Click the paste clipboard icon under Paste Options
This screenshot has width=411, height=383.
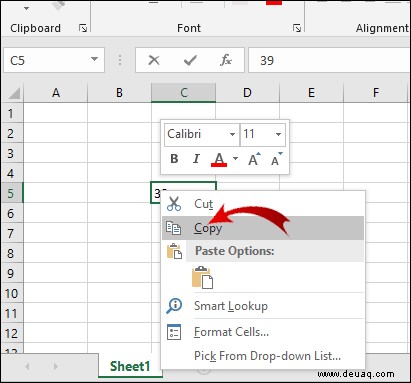[202, 277]
